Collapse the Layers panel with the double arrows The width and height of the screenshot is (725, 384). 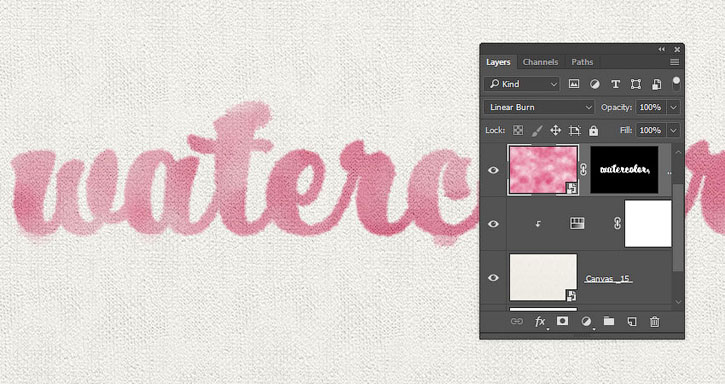pos(662,49)
